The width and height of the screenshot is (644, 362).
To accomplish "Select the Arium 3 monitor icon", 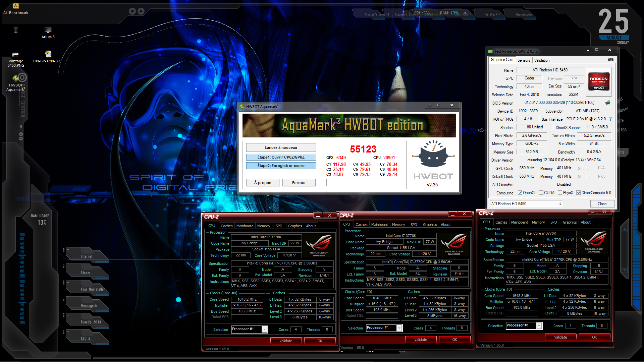I will click(x=48, y=33).
